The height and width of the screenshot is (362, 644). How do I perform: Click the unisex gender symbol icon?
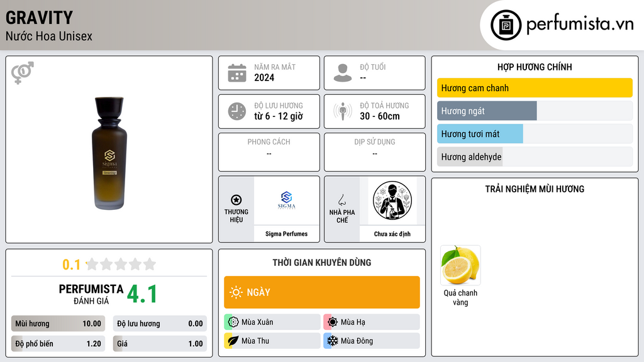[23, 73]
